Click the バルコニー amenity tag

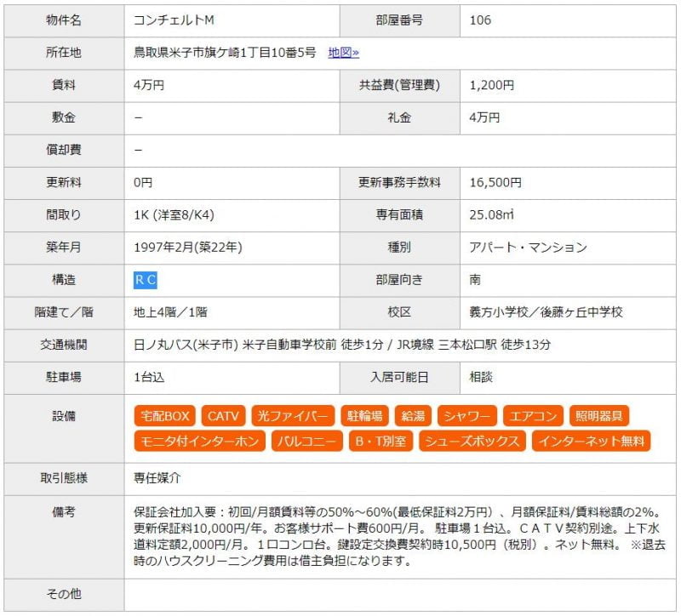coord(306,441)
